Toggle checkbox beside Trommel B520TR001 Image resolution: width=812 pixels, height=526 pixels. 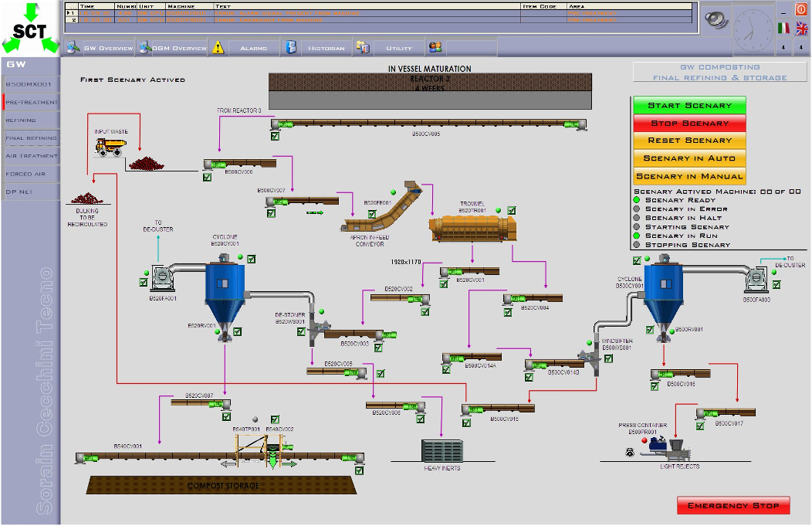point(512,210)
